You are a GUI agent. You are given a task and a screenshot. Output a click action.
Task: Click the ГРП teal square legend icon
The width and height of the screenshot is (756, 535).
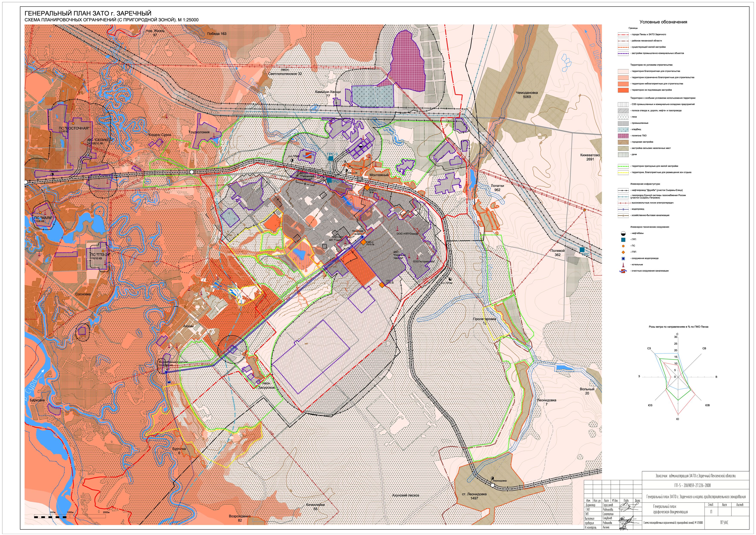tap(623, 240)
